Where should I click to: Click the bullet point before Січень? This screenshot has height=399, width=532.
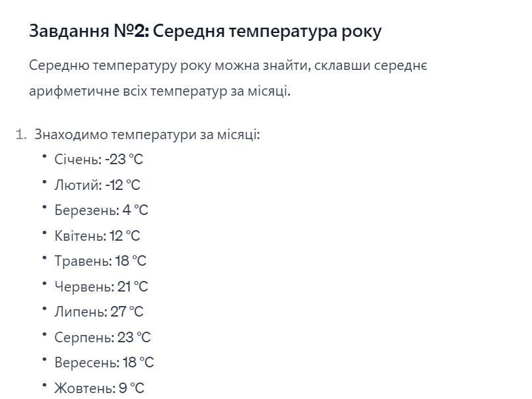(44, 156)
